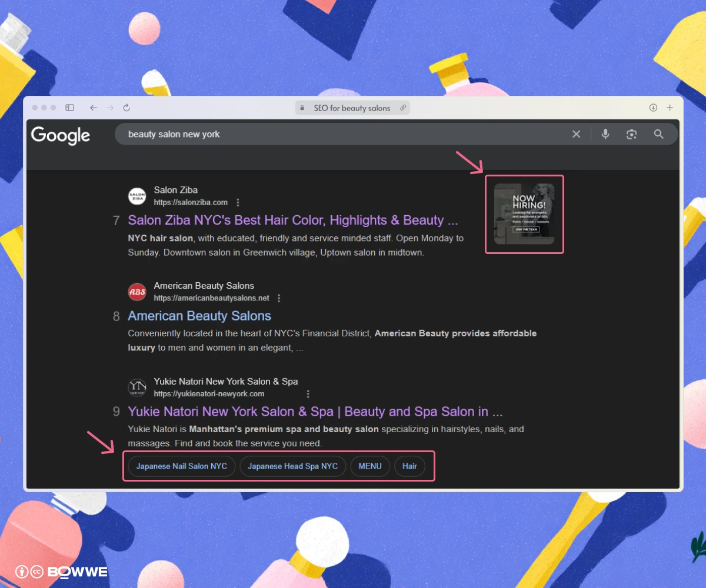This screenshot has height=588, width=706.
Task: Go back with the browser back arrow
Action: (94, 108)
